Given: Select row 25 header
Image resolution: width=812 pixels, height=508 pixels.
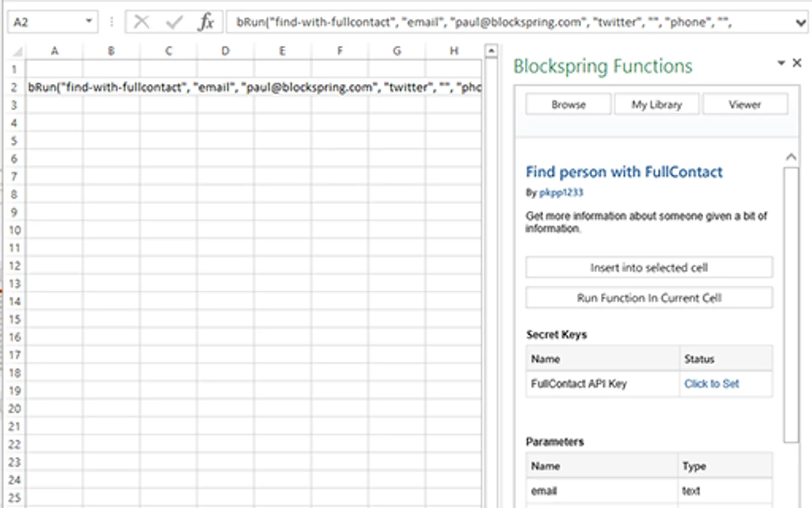Looking at the screenshot, I should (14, 498).
